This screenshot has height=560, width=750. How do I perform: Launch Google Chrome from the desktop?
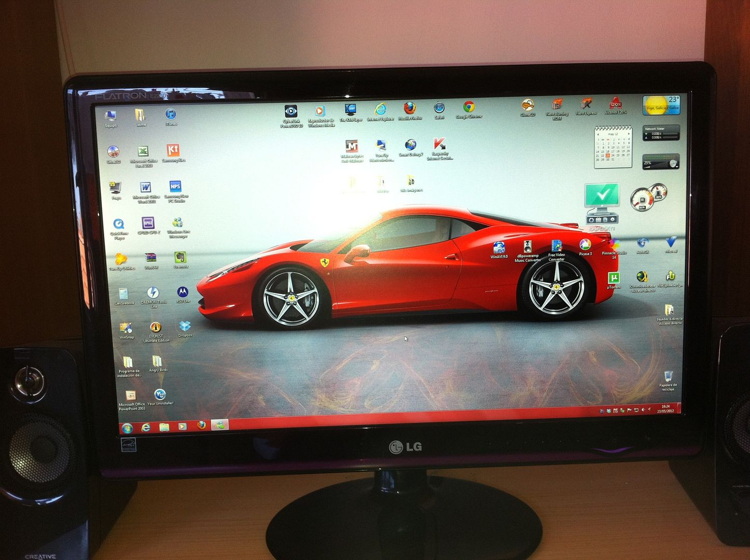coord(469,108)
